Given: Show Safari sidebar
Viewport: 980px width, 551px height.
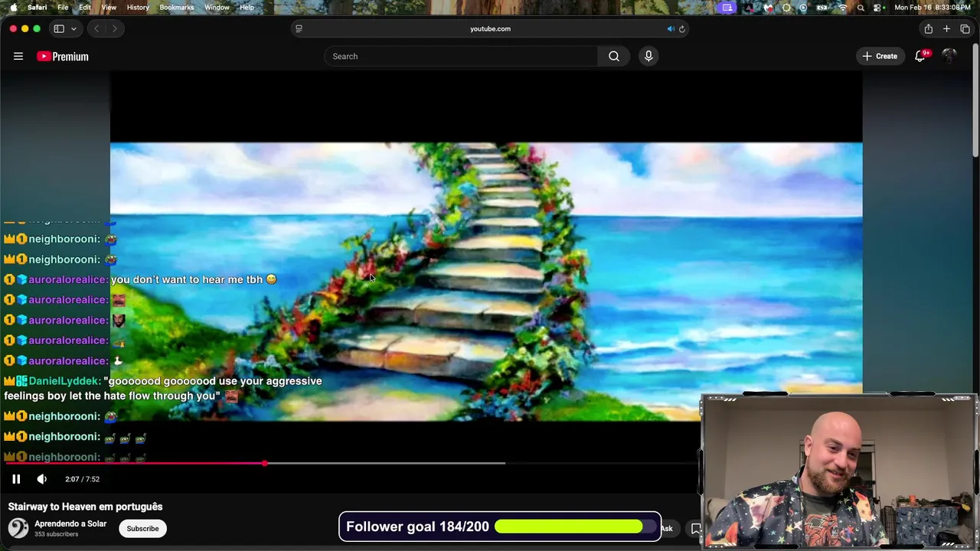Looking at the screenshot, I should point(59,28).
